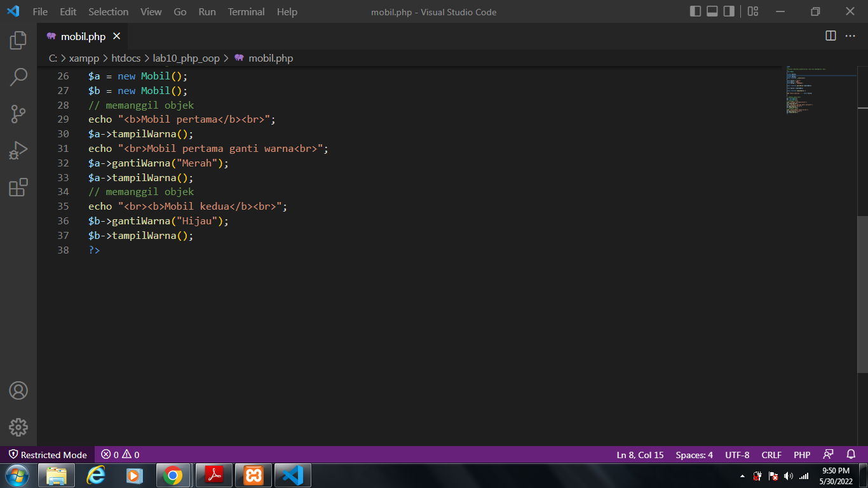Screen dimensions: 868x488
Task: Open editor More Actions menu
Action: coord(849,36)
